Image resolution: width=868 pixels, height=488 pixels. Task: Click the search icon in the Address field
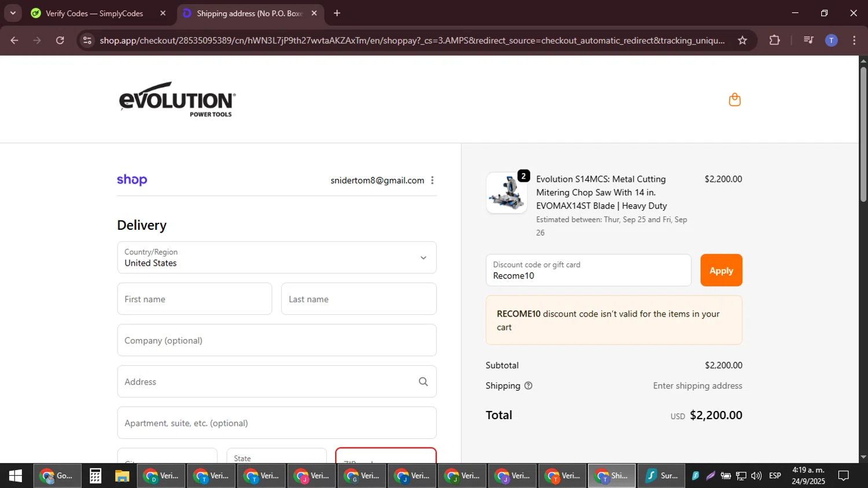coord(423,381)
